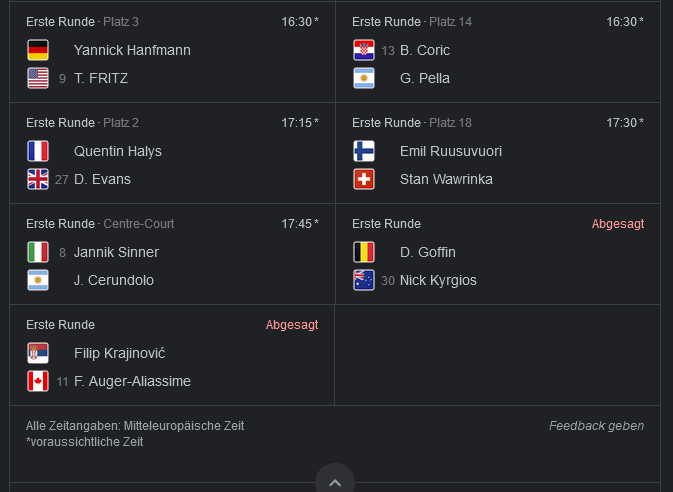Select the G. Pella player name
673x492 pixels.
425,78
